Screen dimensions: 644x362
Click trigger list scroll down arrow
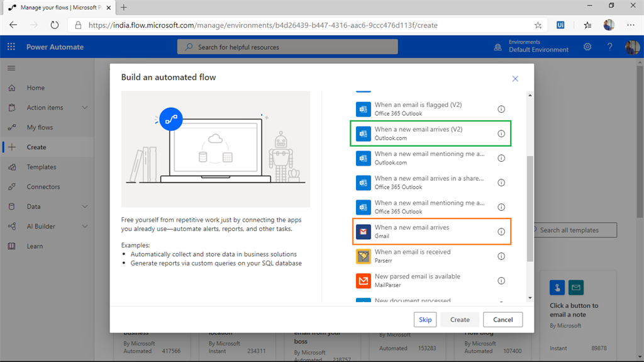click(x=530, y=298)
